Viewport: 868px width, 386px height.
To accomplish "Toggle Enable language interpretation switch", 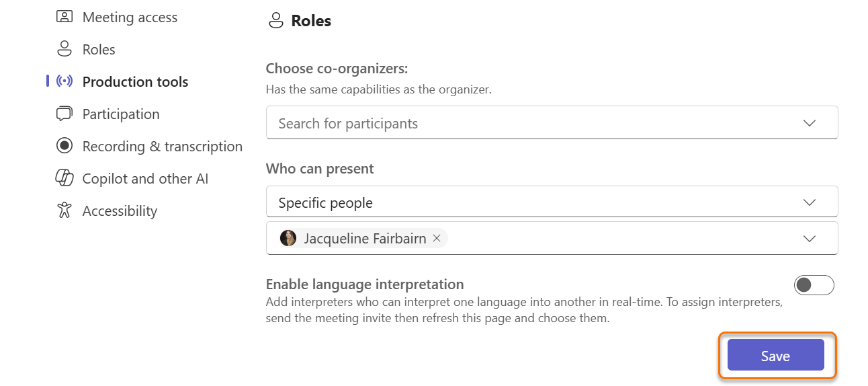I will pyautogui.click(x=814, y=285).
